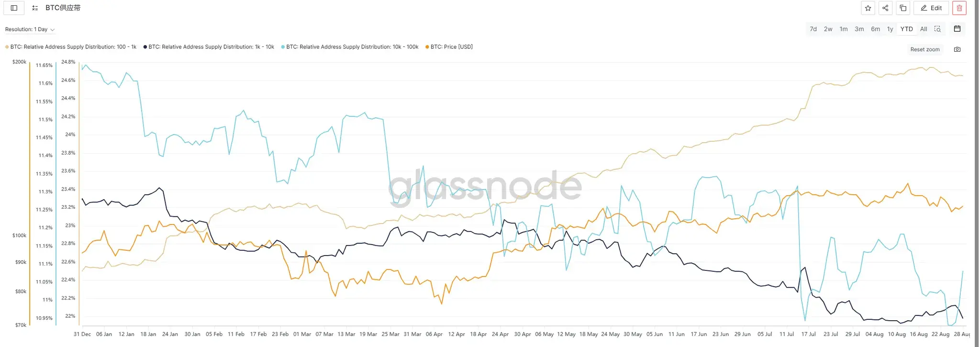Toggle the BTC: Price [USD] legend series
Viewport: 980px width, 347px height.
pyautogui.click(x=451, y=47)
